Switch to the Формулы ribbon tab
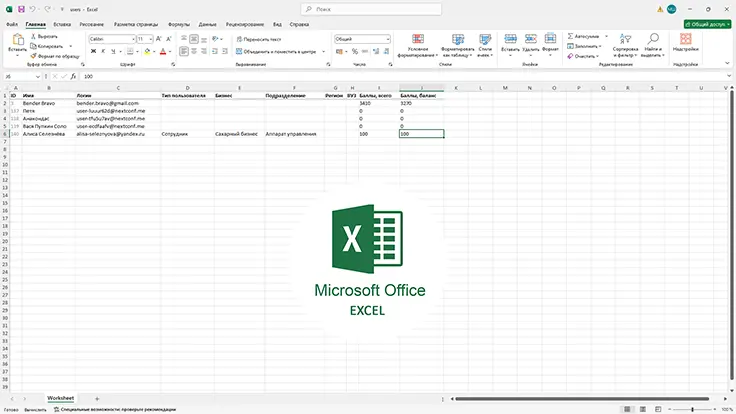736x414 pixels. tap(179, 24)
